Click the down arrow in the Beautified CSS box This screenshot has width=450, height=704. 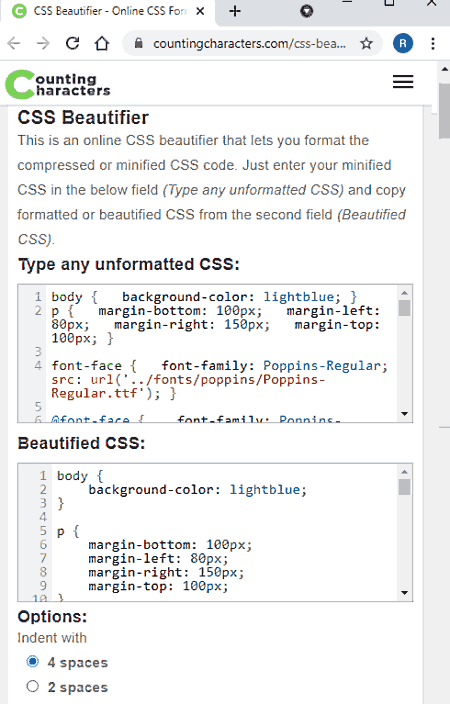(404, 593)
